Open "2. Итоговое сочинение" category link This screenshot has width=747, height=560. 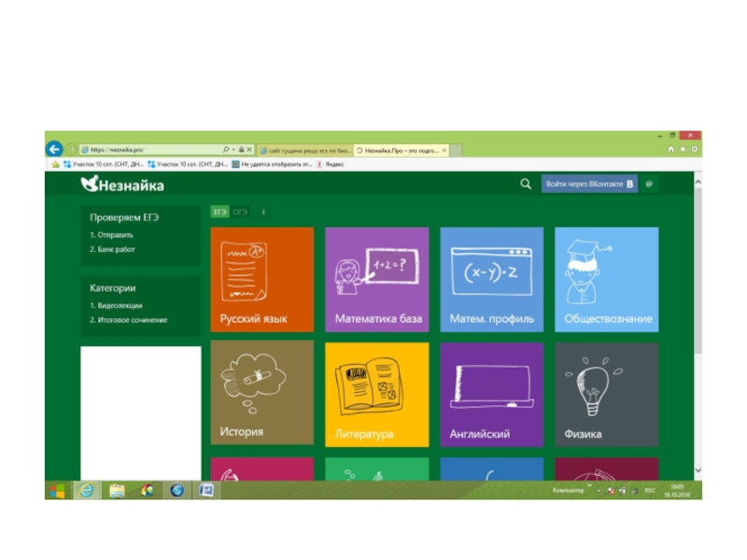click(129, 320)
